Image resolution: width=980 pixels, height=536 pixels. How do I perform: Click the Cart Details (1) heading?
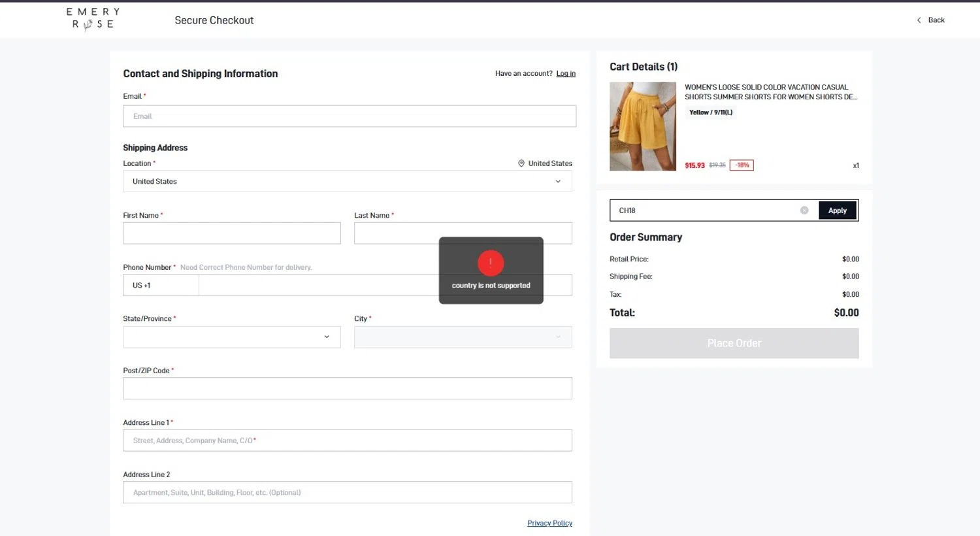[644, 67]
